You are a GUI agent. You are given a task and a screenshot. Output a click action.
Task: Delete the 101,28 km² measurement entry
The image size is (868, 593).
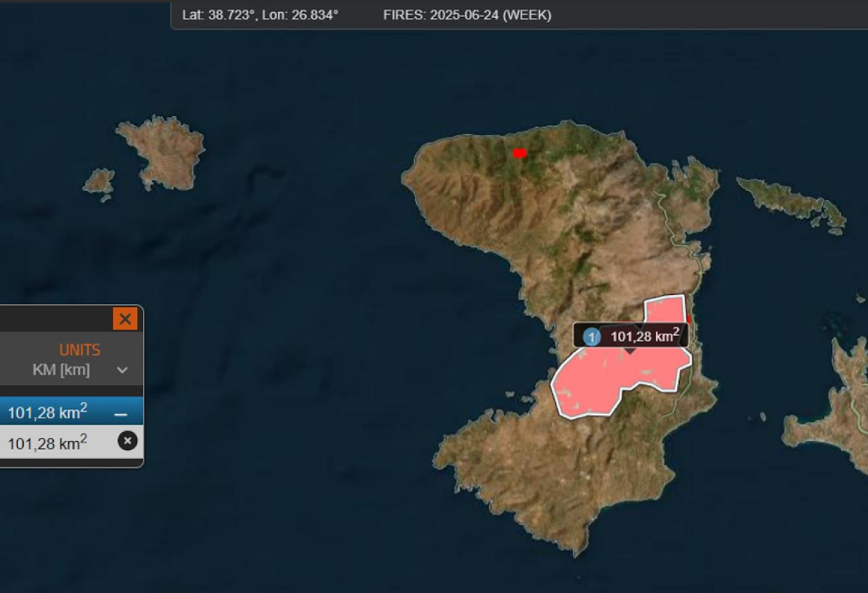(128, 441)
